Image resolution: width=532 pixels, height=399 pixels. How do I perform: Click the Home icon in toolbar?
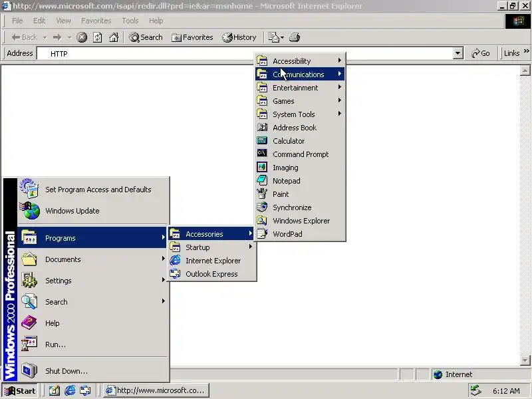point(114,37)
